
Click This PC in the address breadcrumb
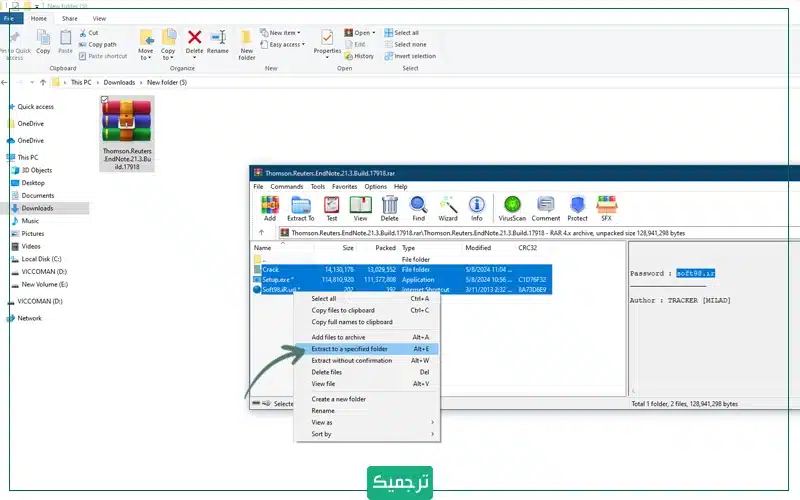(x=81, y=82)
